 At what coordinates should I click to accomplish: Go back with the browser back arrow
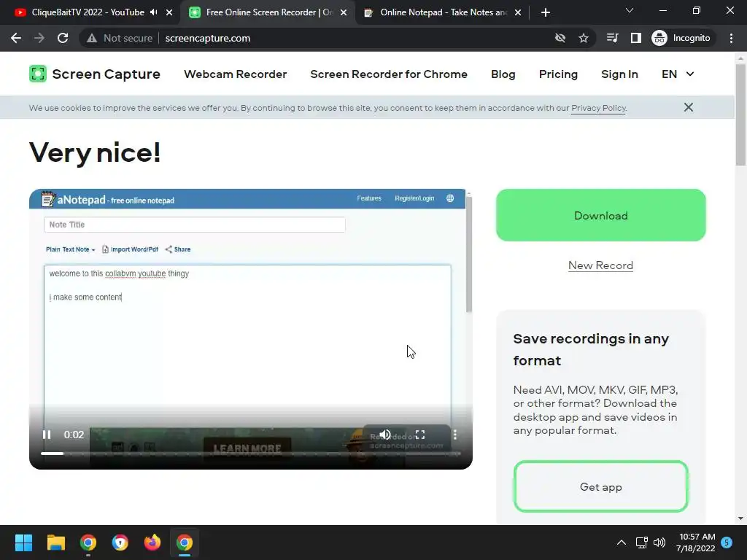[16, 38]
